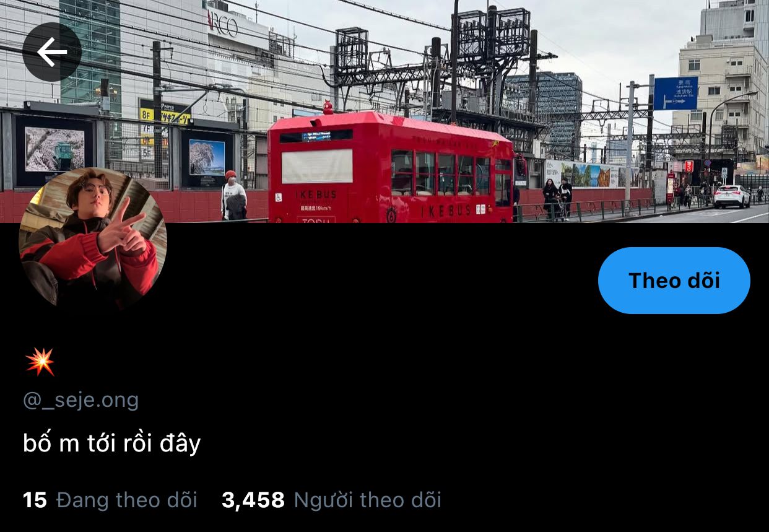Click the following count number 15

[x=35, y=500]
